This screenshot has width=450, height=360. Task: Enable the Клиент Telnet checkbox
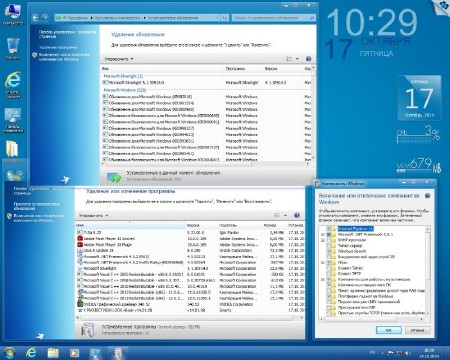(329, 268)
